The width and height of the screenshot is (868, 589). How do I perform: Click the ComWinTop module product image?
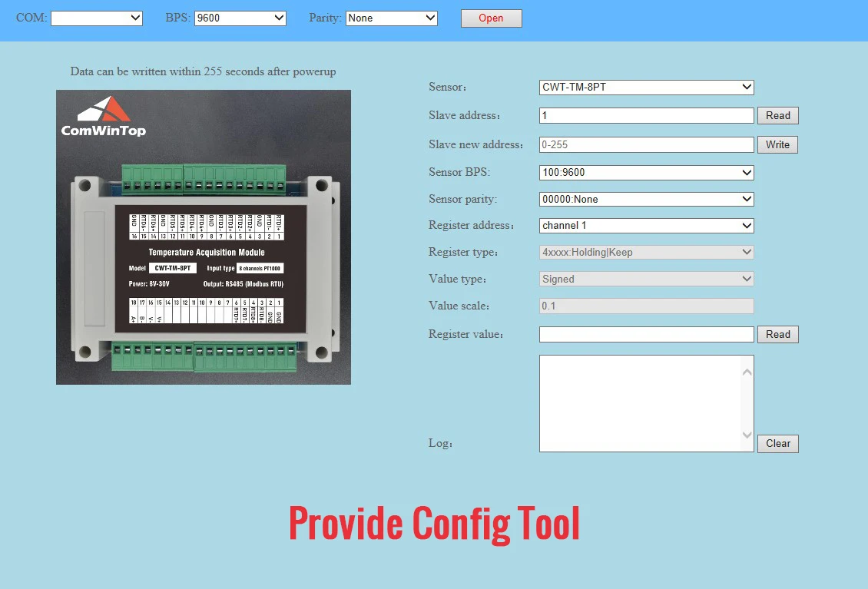pyautogui.click(x=203, y=237)
